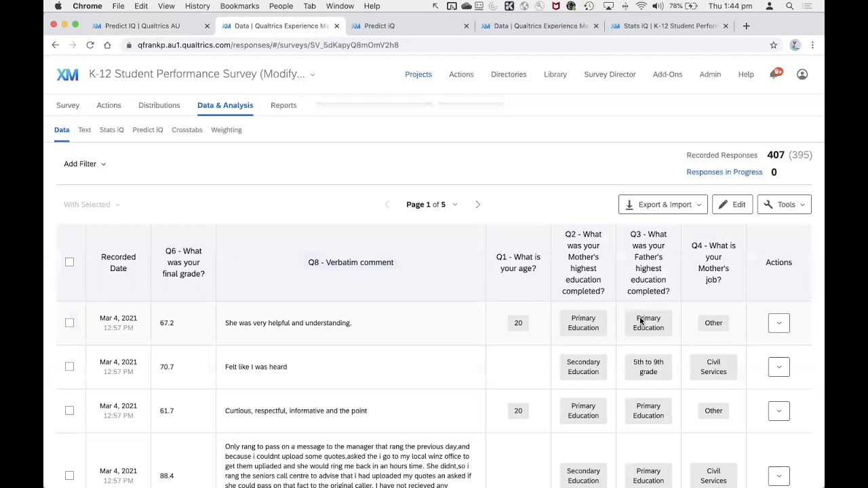Go to the previous responses page
This screenshot has width=868, height=488.
[387, 204]
